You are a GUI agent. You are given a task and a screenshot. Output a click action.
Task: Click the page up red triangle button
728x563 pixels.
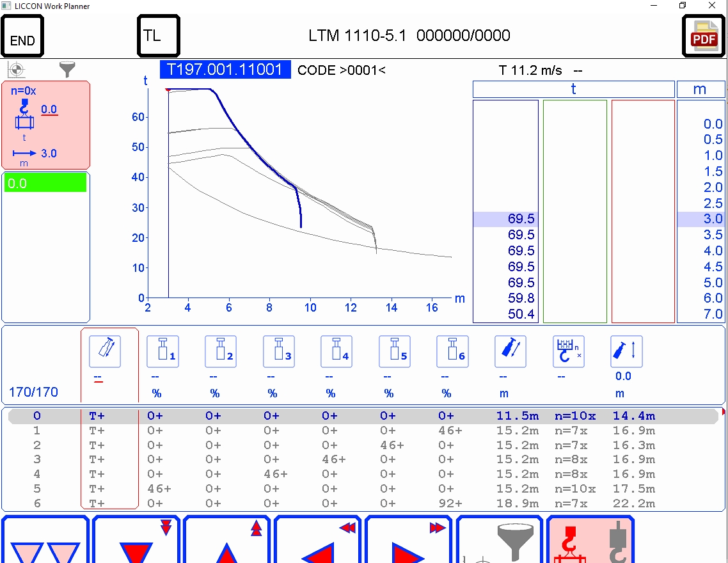pos(227,539)
